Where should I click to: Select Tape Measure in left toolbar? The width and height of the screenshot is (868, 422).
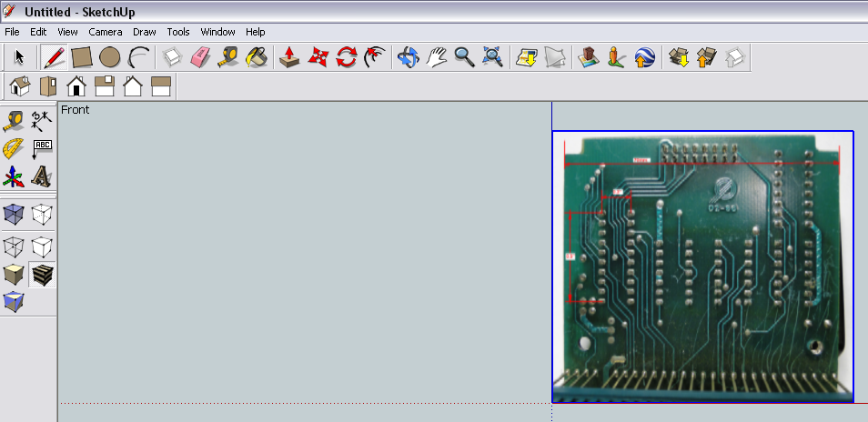click(x=14, y=121)
